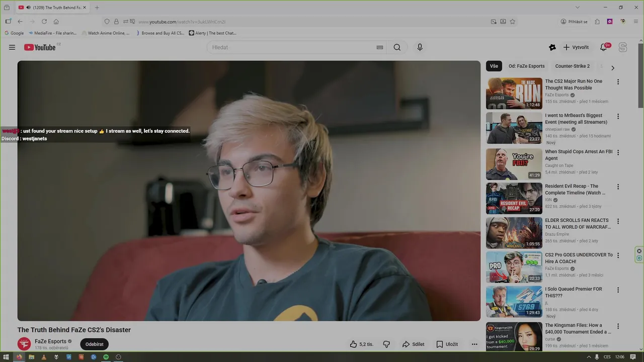Image resolution: width=644 pixels, height=362 pixels.
Task: Mute the tab using speaker icon
Action: point(28,8)
